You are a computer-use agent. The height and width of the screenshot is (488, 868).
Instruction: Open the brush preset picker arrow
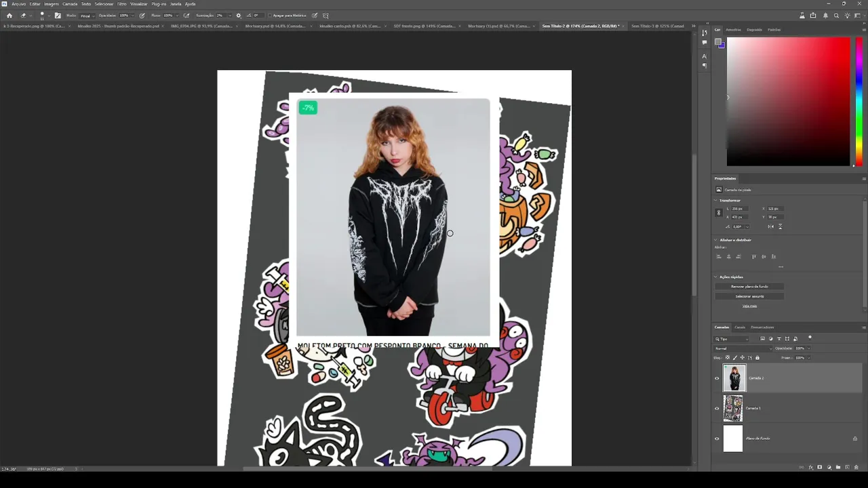coord(49,15)
